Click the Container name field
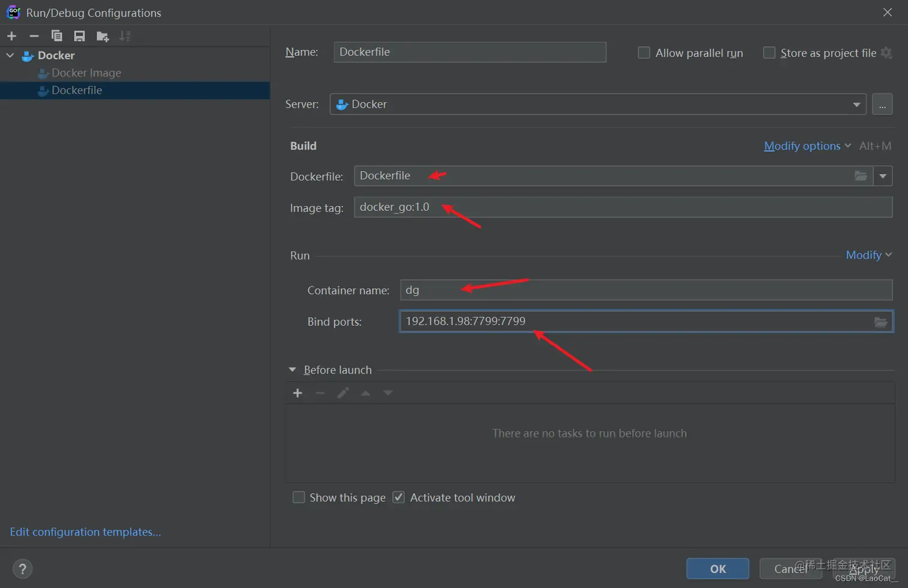This screenshot has height=588, width=908. 646,290
